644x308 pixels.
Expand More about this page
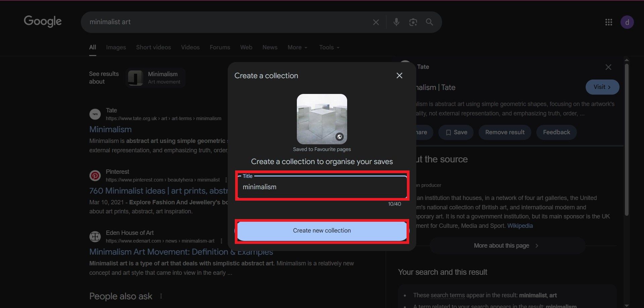pos(506,246)
